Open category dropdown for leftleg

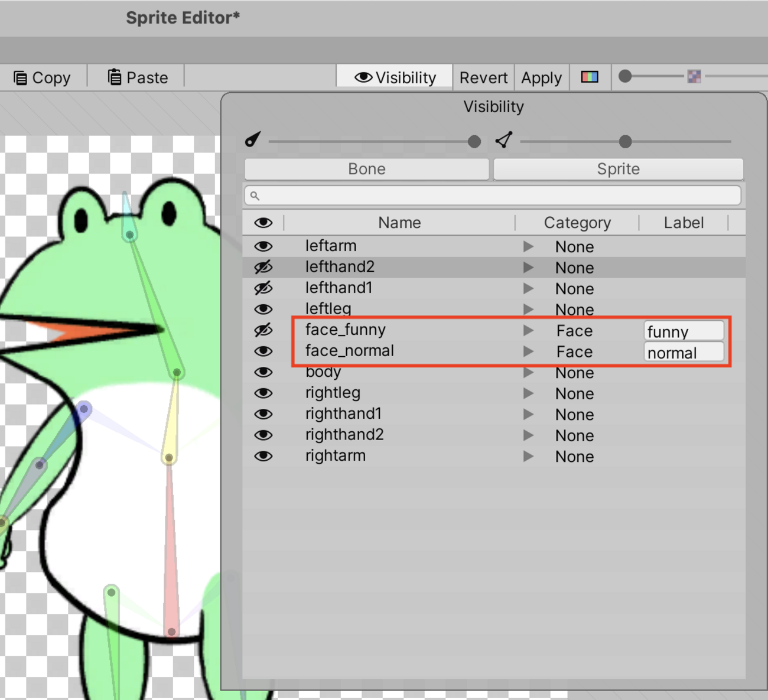coord(528,310)
